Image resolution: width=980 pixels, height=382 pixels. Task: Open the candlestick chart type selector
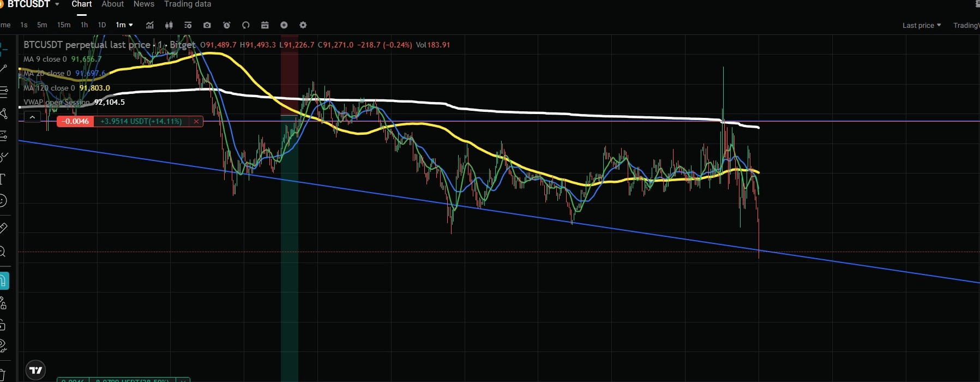pos(169,25)
